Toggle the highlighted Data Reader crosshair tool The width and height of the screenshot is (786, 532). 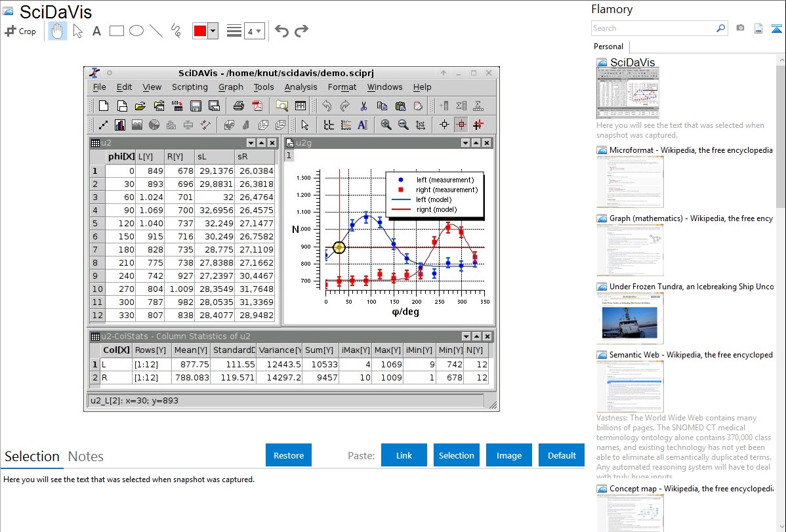pos(461,125)
